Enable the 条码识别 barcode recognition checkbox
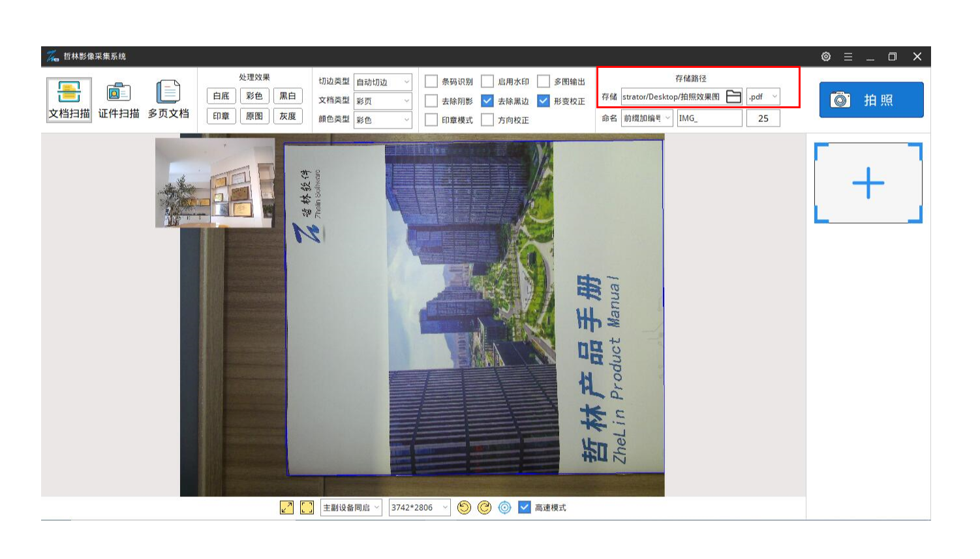The width and height of the screenshot is (980, 559). (x=431, y=82)
